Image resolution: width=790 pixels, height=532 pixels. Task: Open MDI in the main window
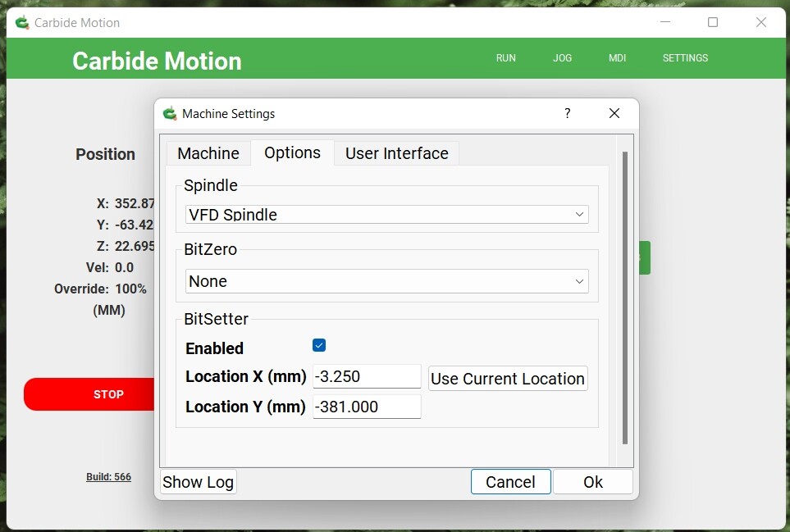[617, 58]
